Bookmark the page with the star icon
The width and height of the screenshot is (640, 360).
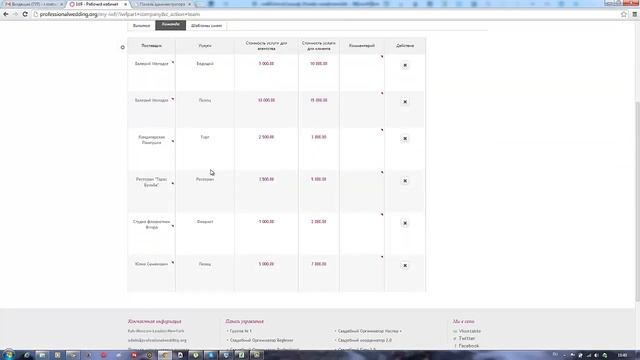click(624, 14)
